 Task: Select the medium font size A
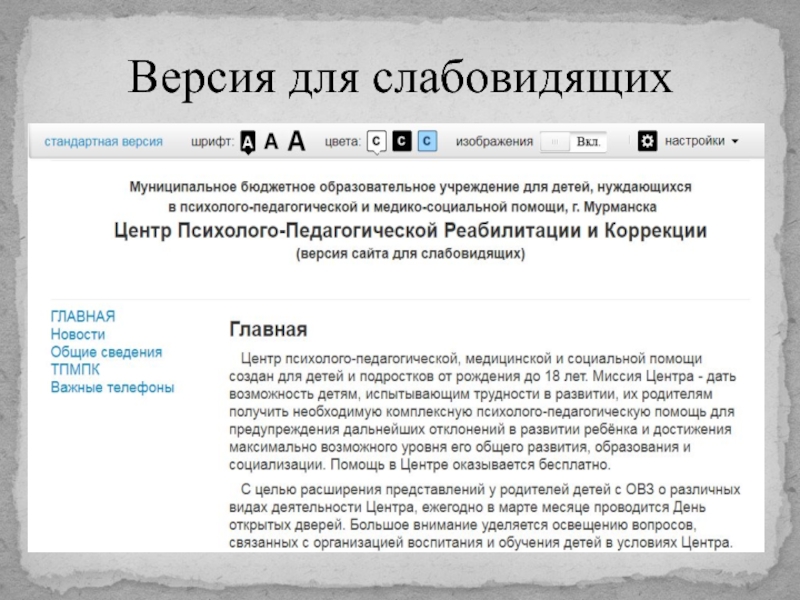tap(271, 141)
